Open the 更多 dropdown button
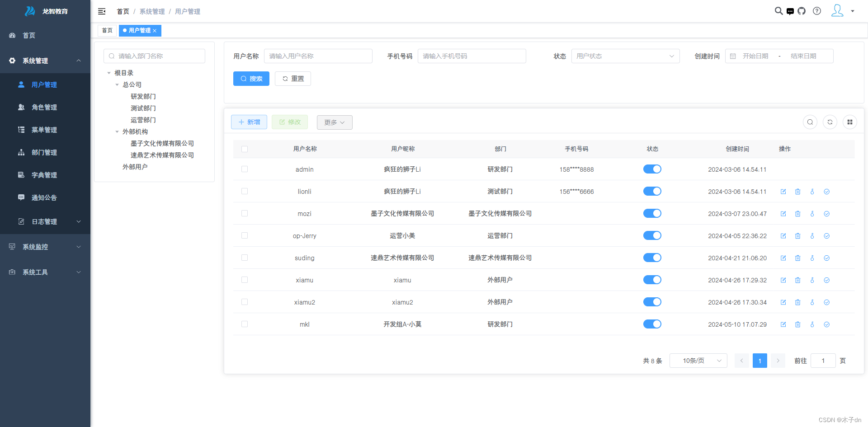 [x=335, y=122]
